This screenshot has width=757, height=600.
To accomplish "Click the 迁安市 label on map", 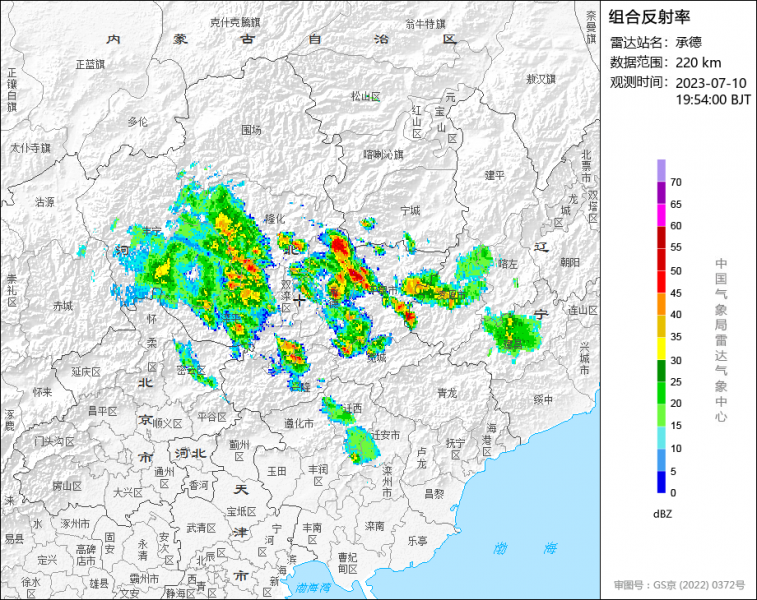I will (x=385, y=435).
